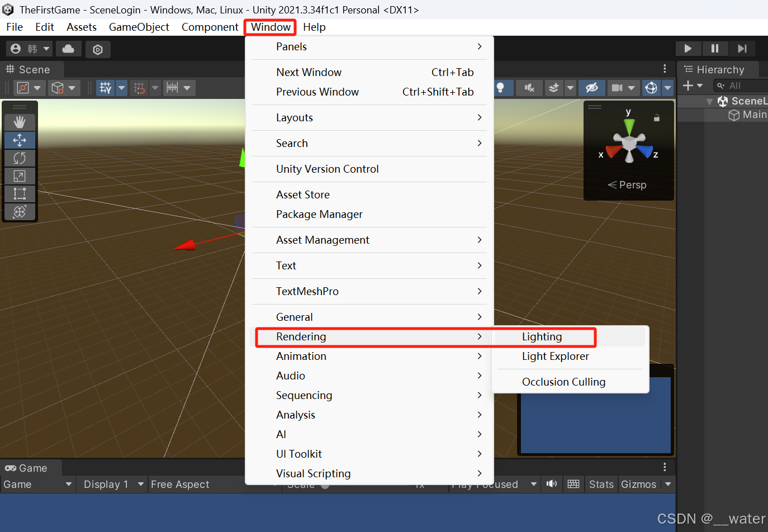Click the blue Z axis cone of gizmo
This screenshot has height=532, width=768.
(x=645, y=151)
